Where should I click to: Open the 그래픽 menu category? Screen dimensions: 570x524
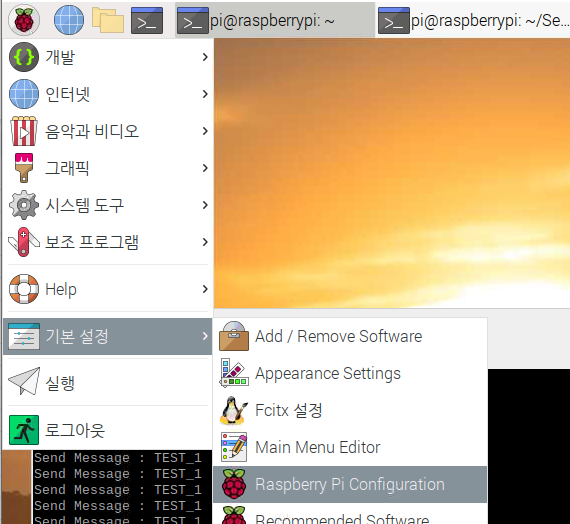coord(108,168)
